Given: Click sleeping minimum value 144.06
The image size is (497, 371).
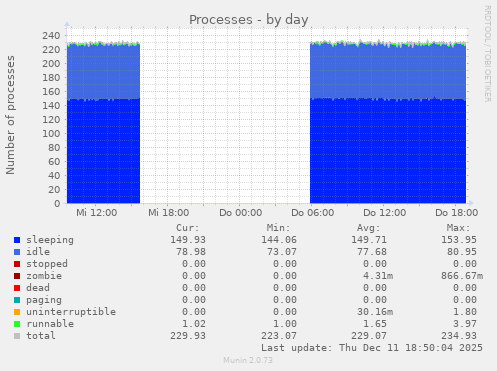Looking at the screenshot, I should [279, 240].
